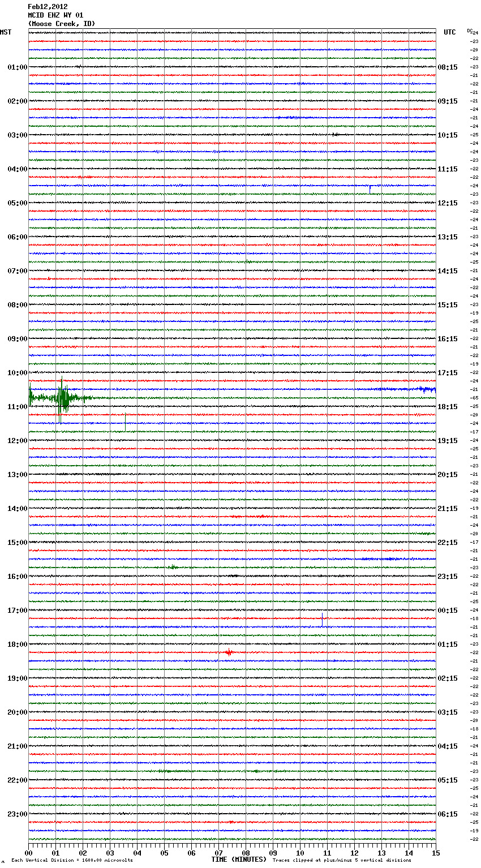The height and width of the screenshot is (868, 481).
Task: Select the 12 minute tick label
Action: pyautogui.click(x=354, y=853)
